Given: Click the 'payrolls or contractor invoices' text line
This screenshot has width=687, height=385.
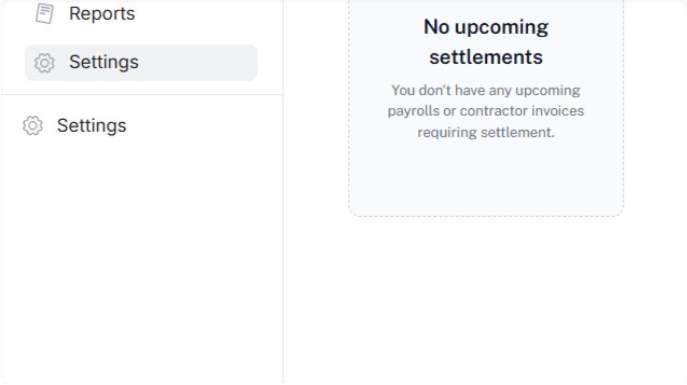Looking at the screenshot, I should click(485, 111).
